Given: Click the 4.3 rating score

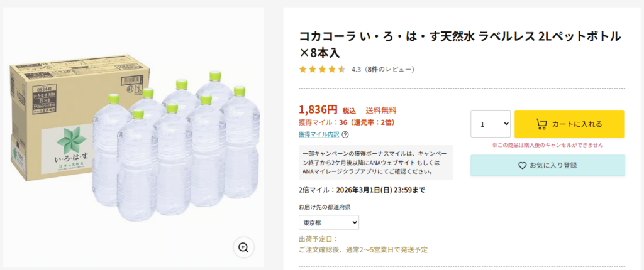Looking at the screenshot, I should pyautogui.click(x=356, y=69).
